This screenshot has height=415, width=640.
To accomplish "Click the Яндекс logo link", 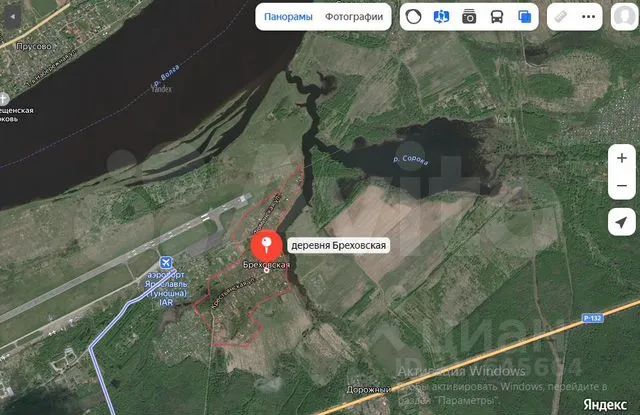I will tap(604, 405).
